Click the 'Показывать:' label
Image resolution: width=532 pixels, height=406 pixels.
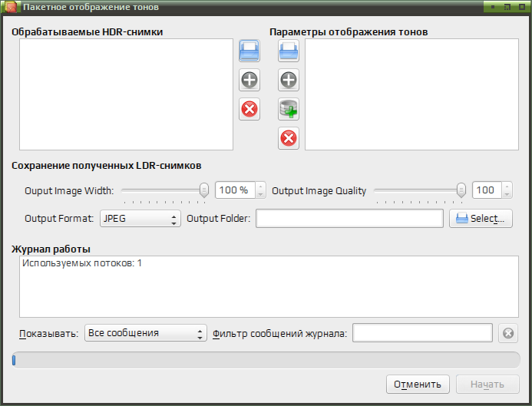tap(48, 334)
